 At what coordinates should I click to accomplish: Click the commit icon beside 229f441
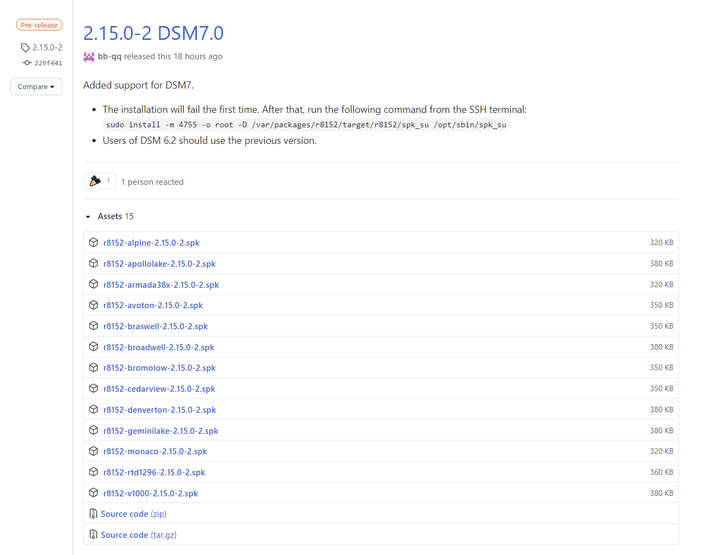[27, 63]
